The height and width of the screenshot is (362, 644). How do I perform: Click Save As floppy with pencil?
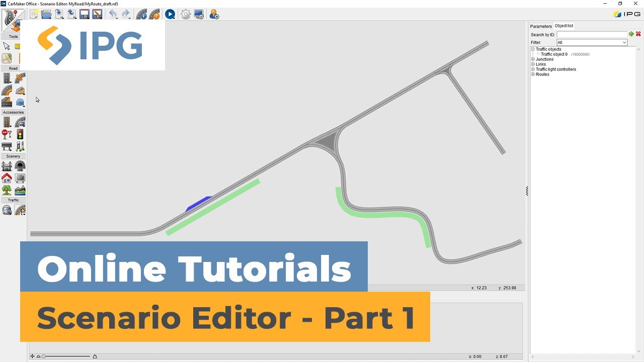pos(98,14)
